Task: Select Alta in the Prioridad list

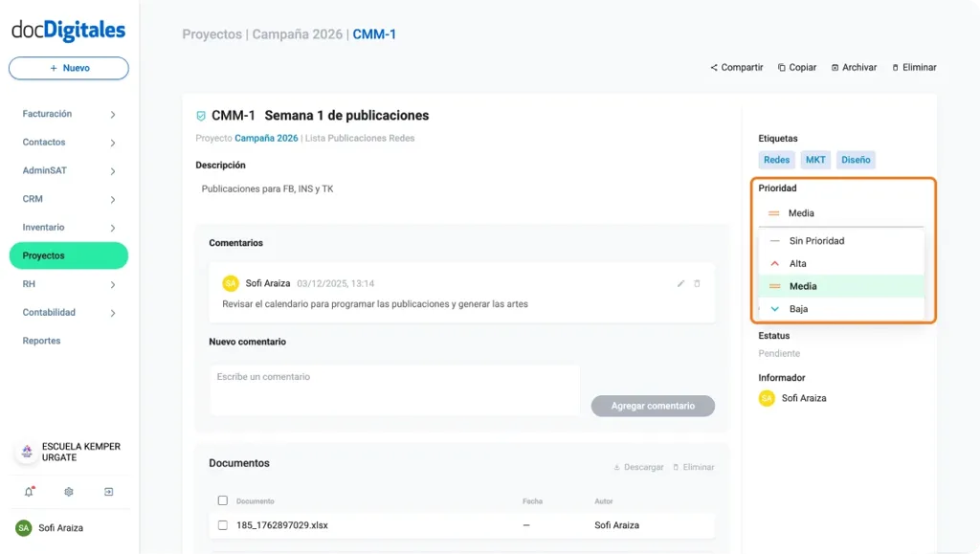Action: 800,263
